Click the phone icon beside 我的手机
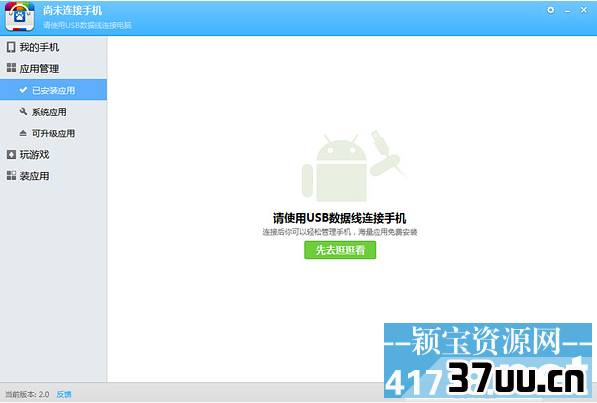 coord(11,47)
